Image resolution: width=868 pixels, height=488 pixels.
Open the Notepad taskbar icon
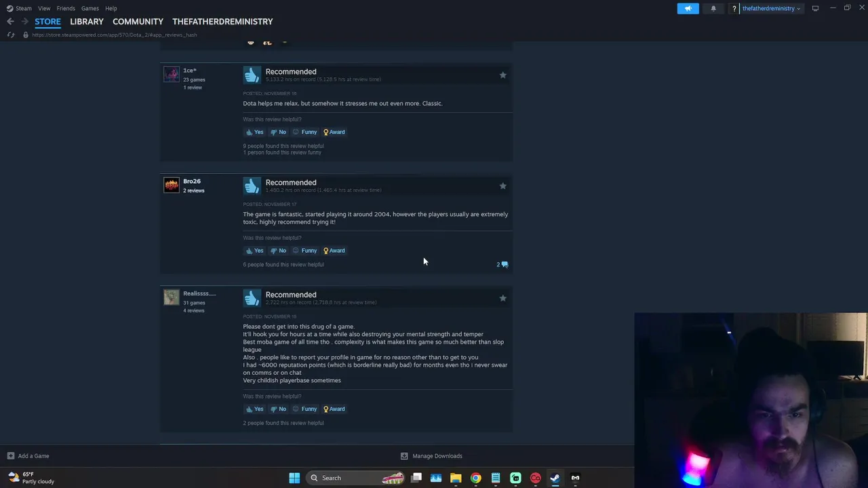[496, 478]
